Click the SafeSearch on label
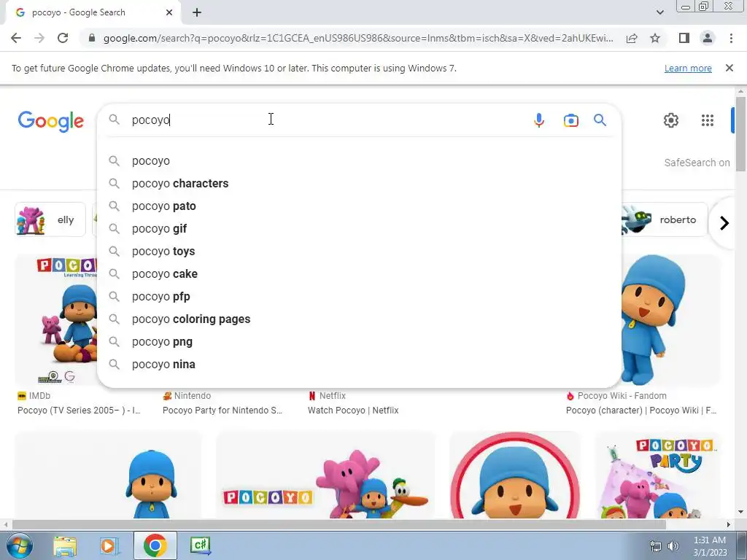This screenshot has width=747, height=560. tap(697, 163)
